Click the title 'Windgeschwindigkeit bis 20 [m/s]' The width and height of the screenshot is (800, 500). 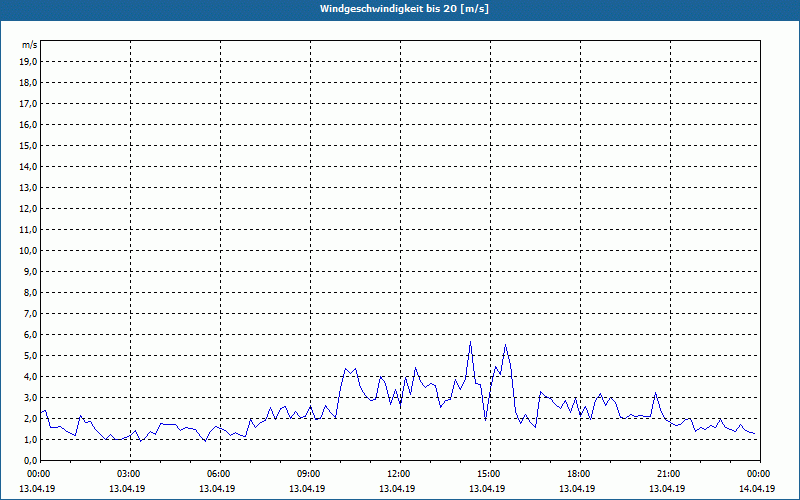coord(404,9)
